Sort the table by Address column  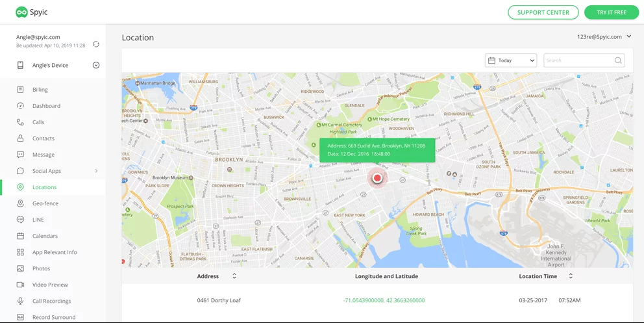[234, 276]
